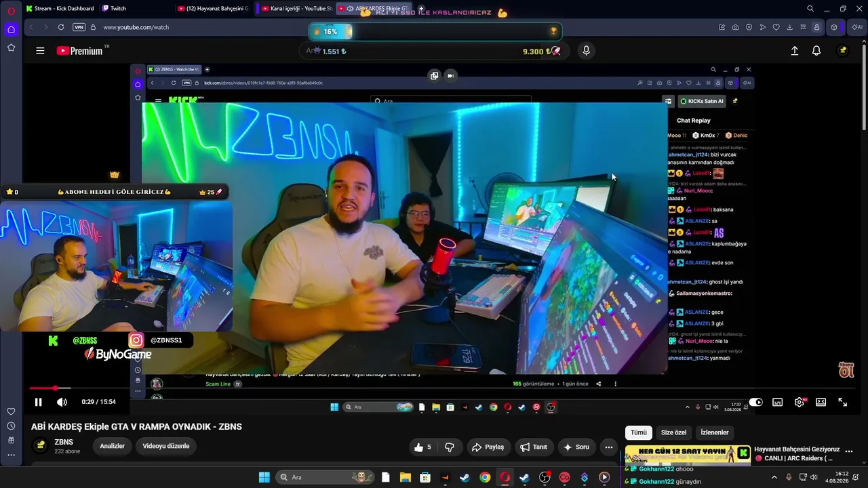Image resolution: width=868 pixels, height=488 pixels.
Task: Pause the video
Action: [39, 402]
